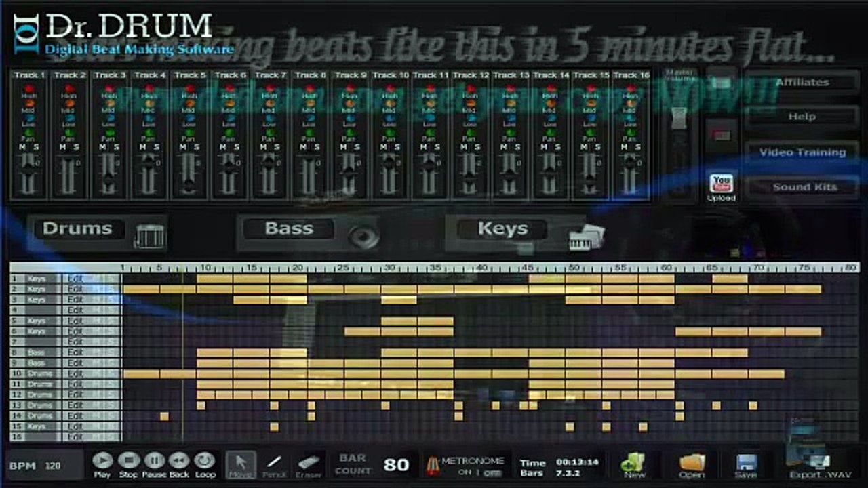868x488 pixels.
Task: Click Edit on sequencer row 1 Keys
Action: [75, 279]
